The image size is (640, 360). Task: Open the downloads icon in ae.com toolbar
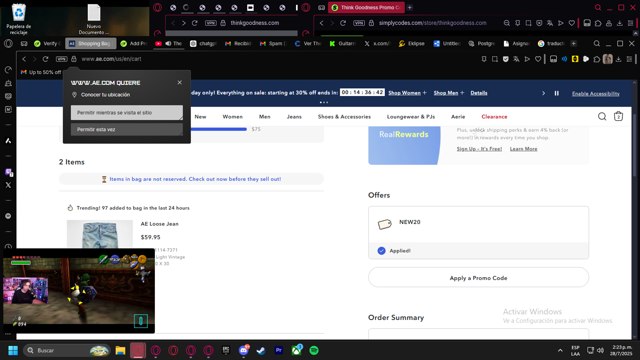619,59
